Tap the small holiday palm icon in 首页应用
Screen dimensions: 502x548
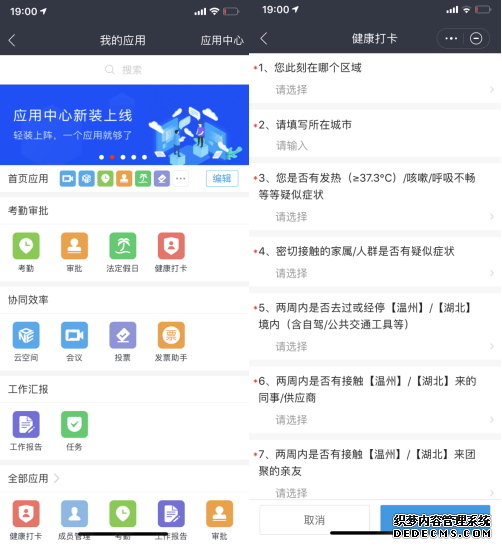tap(143, 179)
